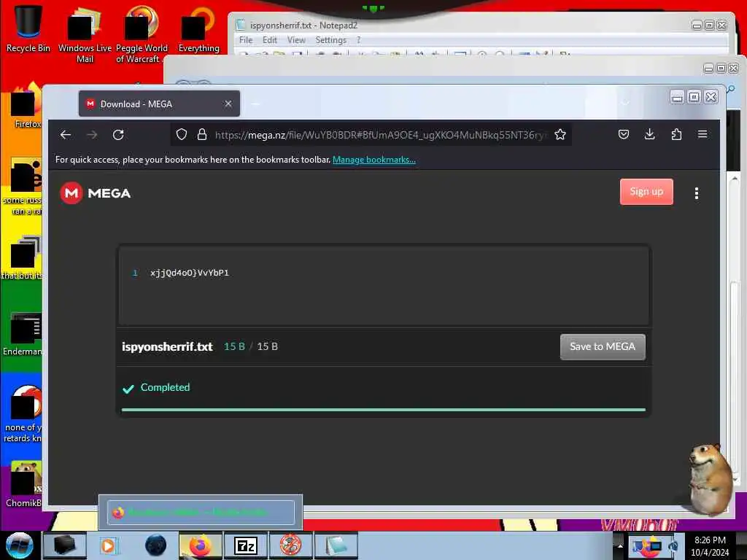Click the Sign up button

coord(646,192)
